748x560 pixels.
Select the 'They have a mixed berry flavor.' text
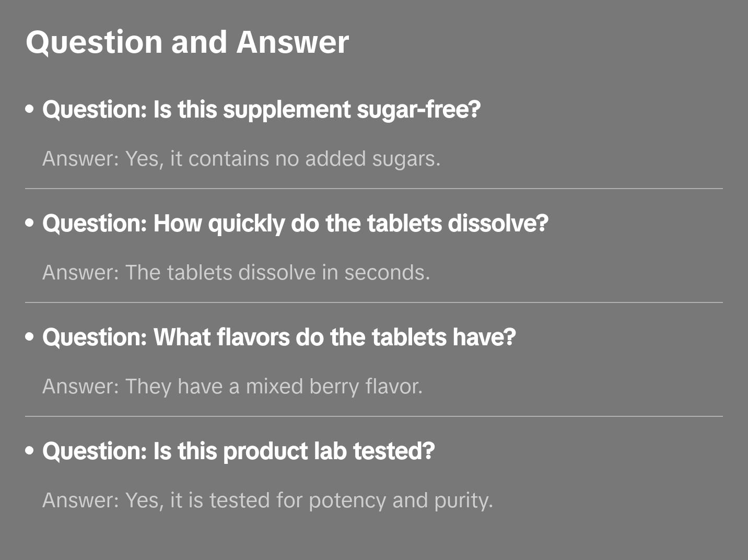tap(274, 387)
